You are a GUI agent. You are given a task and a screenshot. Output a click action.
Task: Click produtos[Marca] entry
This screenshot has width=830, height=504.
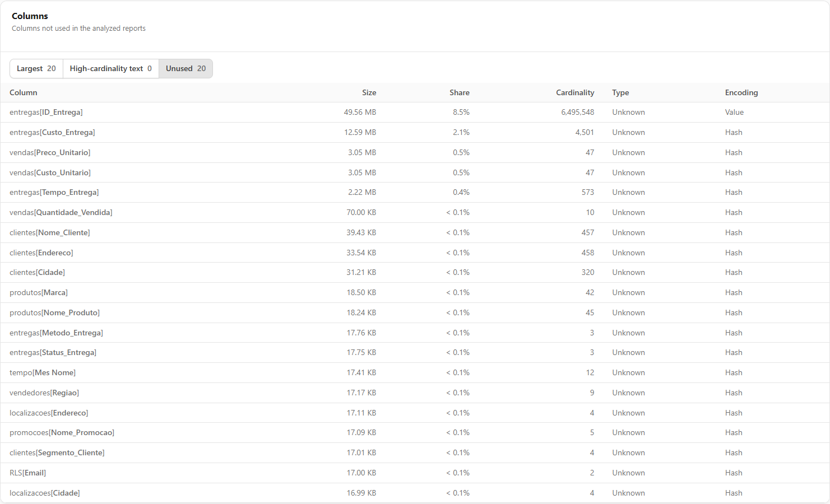coord(39,292)
